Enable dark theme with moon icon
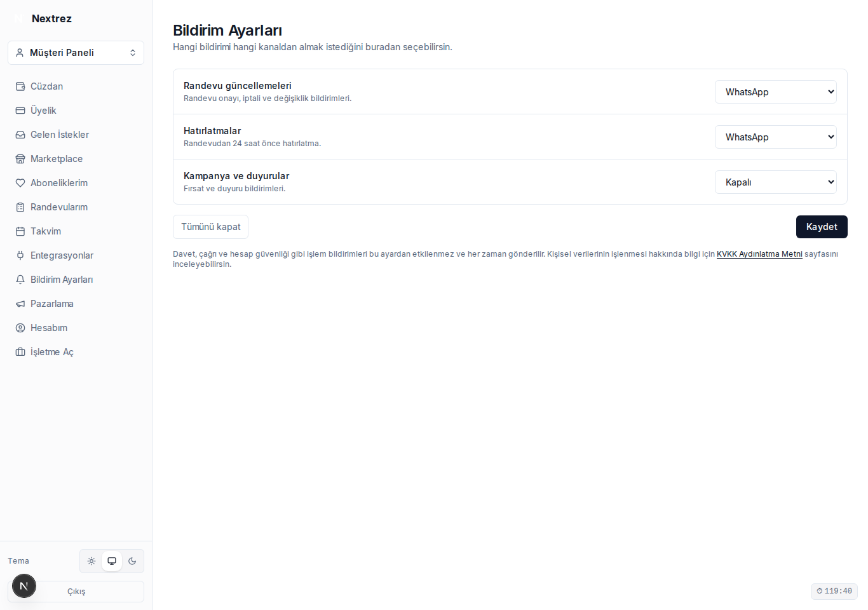 click(132, 561)
